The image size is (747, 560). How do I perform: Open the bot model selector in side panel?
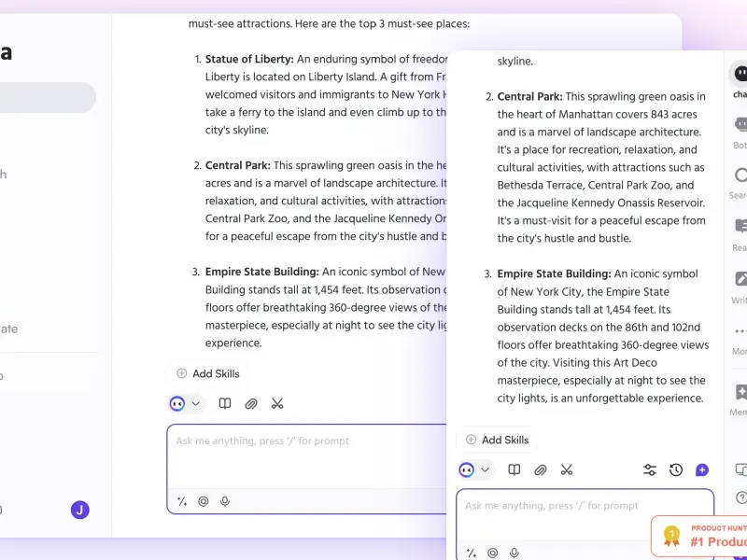pos(475,470)
